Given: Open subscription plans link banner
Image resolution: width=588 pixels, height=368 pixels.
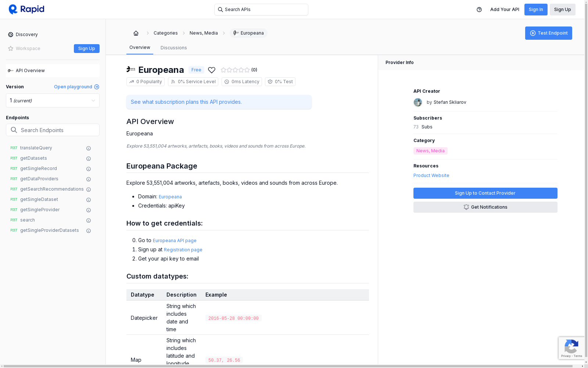Looking at the screenshot, I should pos(219,102).
